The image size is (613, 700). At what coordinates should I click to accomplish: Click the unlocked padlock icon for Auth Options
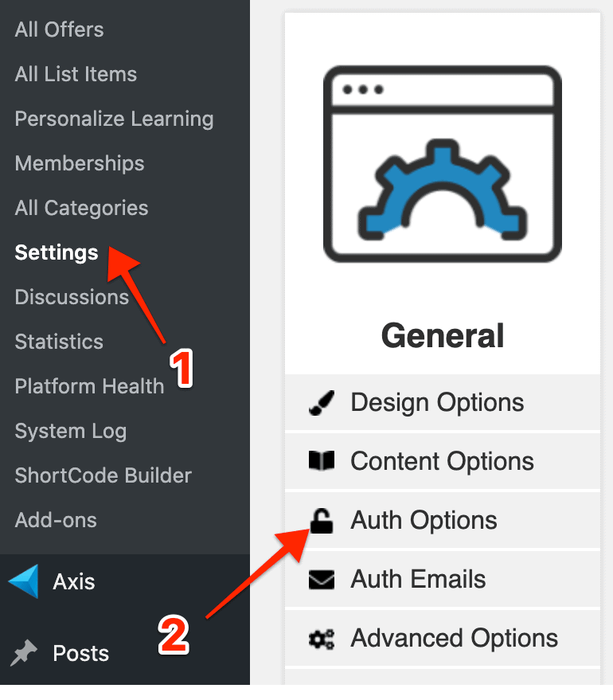pos(322,521)
